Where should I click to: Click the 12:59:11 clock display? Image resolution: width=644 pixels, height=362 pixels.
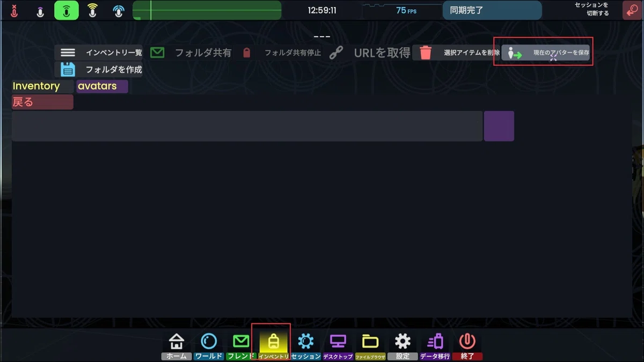click(322, 10)
